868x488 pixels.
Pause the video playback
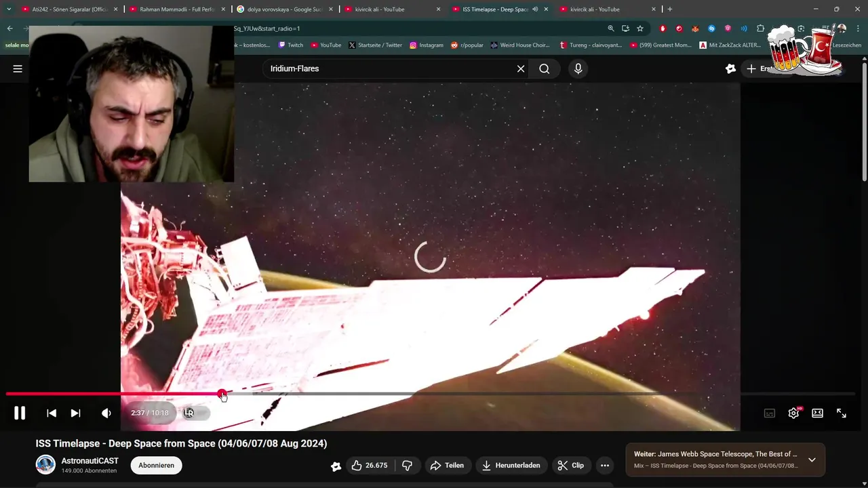coord(20,413)
